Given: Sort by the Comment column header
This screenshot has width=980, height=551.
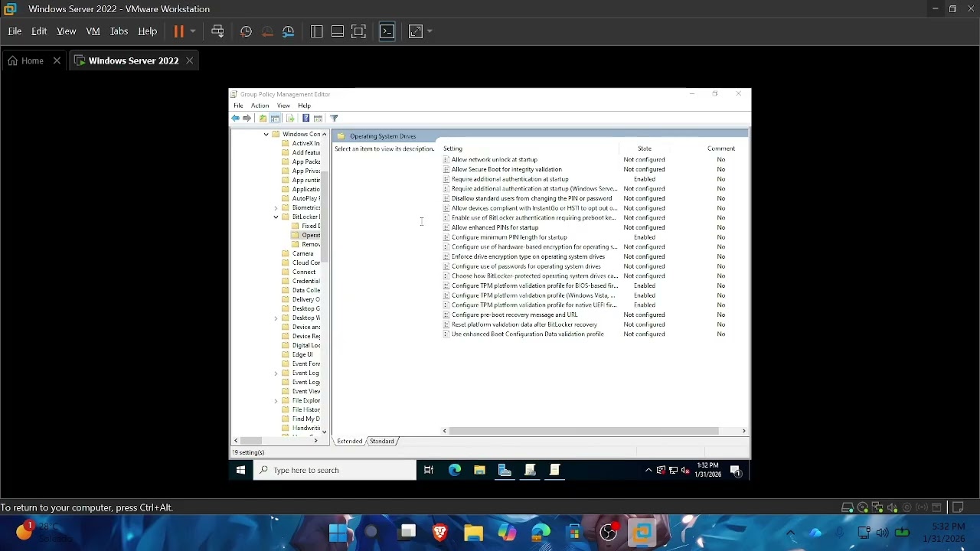Looking at the screenshot, I should [721, 149].
